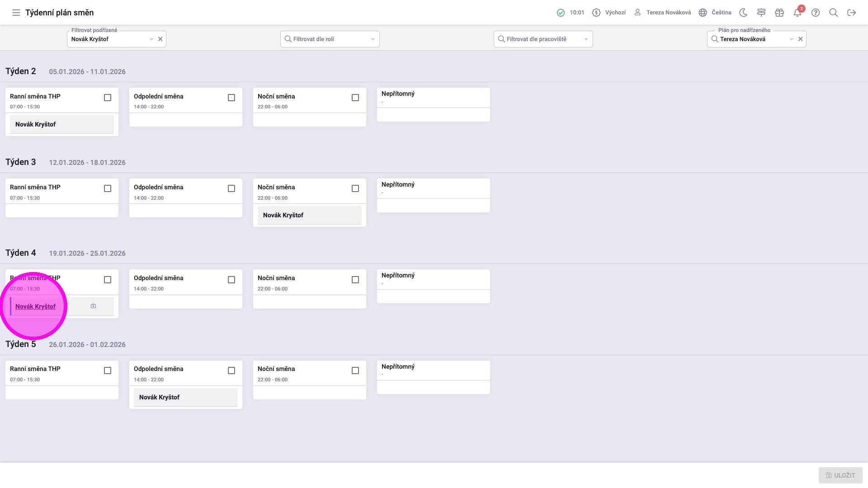The height and width of the screenshot is (488, 868).
Task: Click the small icon beside Novák Kryštof in Týden 4
Action: click(x=93, y=306)
